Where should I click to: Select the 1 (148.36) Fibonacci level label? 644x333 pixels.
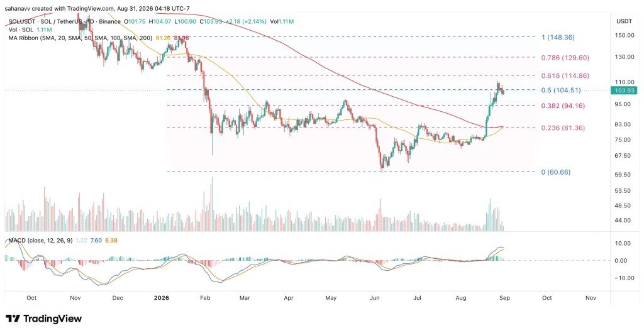[x=558, y=37]
